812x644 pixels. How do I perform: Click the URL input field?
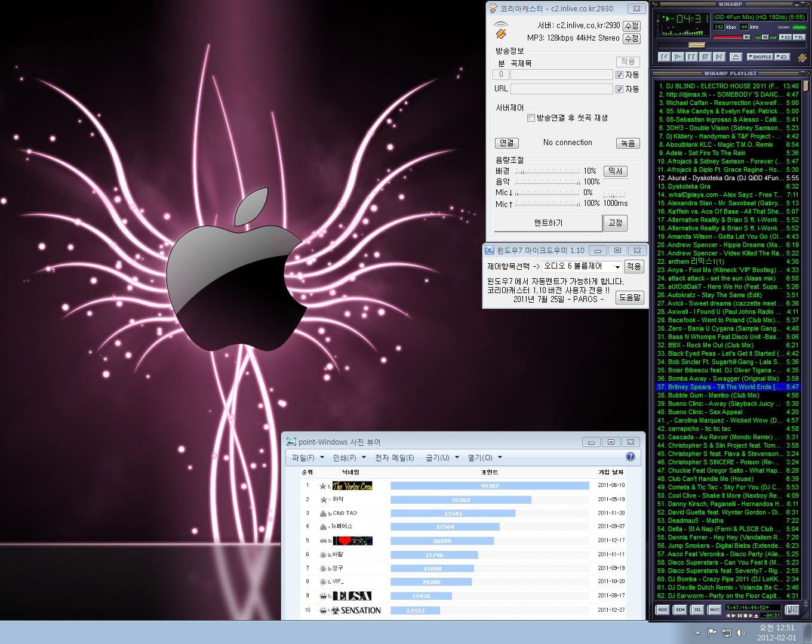pyautogui.click(x=561, y=89)
